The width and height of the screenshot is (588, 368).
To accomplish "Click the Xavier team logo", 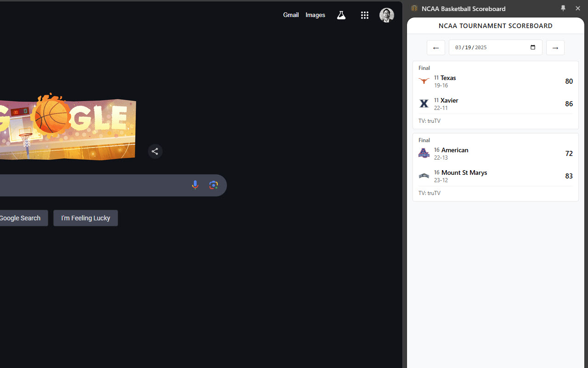I will point(424,103).
